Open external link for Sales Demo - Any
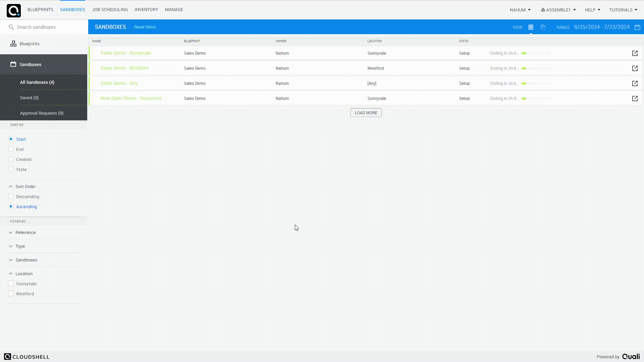The width and height of the screenshot is (644, 362). pyautogui.click(x=635, y=83)
